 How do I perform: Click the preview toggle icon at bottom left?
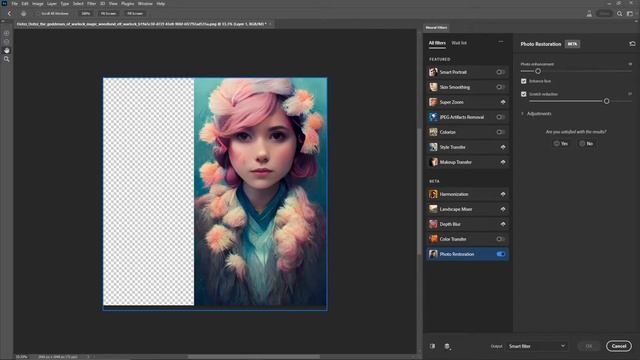432,346
